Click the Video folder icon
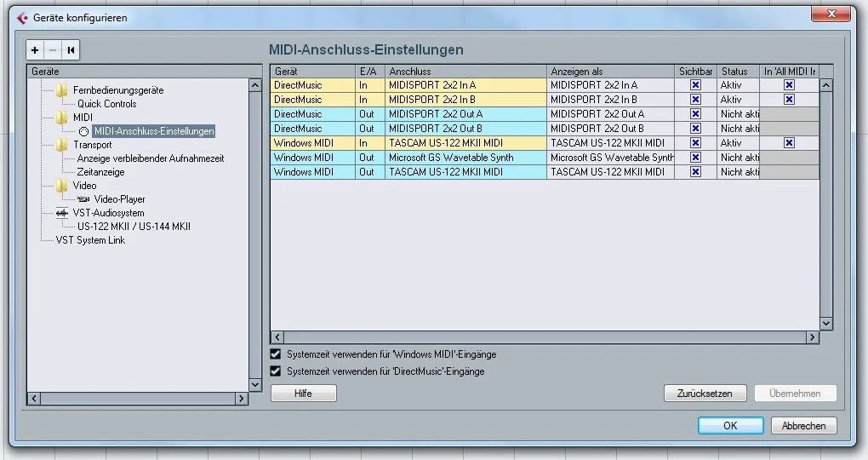The width and height of the screenshot is (868, 460). [x=61, y=186]
